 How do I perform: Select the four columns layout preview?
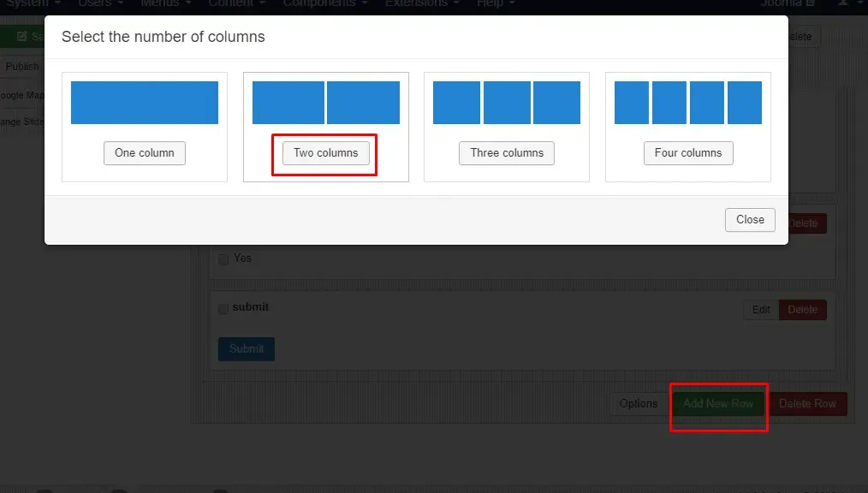click(x=688, y=103)
